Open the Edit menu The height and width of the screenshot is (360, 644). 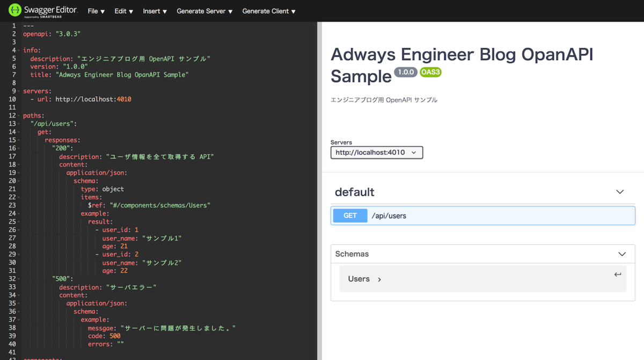pyautogui.click(x=123, y=11)
